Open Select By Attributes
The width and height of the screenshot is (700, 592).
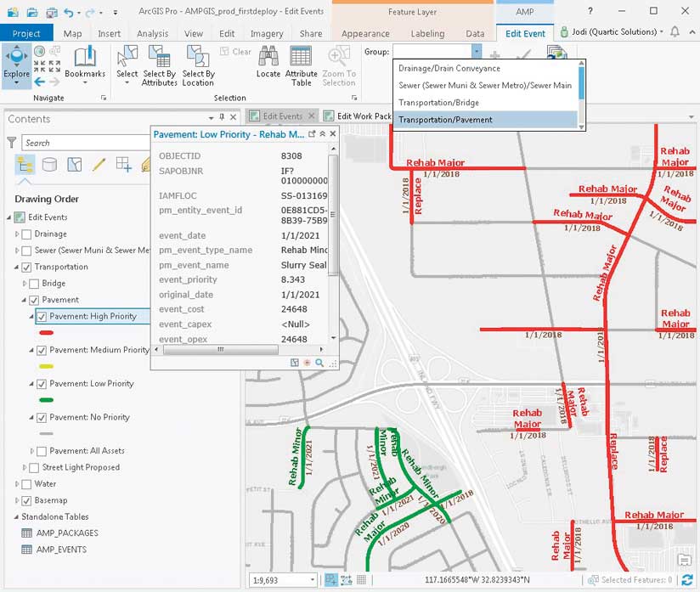point(160,65)
